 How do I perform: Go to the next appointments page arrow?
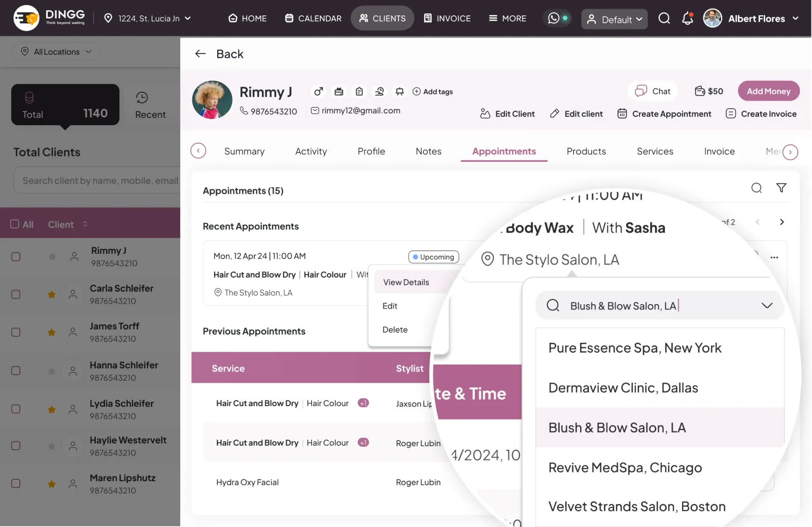782,222
